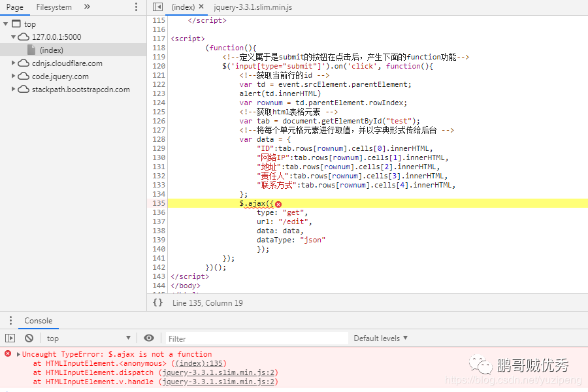Expand the code.jquery.com node

[13, 76]
